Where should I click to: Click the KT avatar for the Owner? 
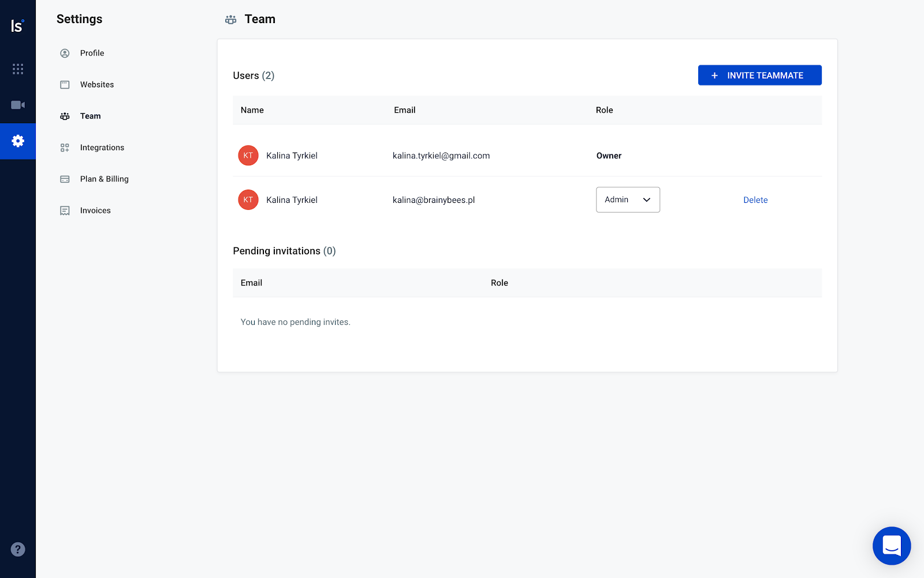pyautogui.click(x=248, y=155)
